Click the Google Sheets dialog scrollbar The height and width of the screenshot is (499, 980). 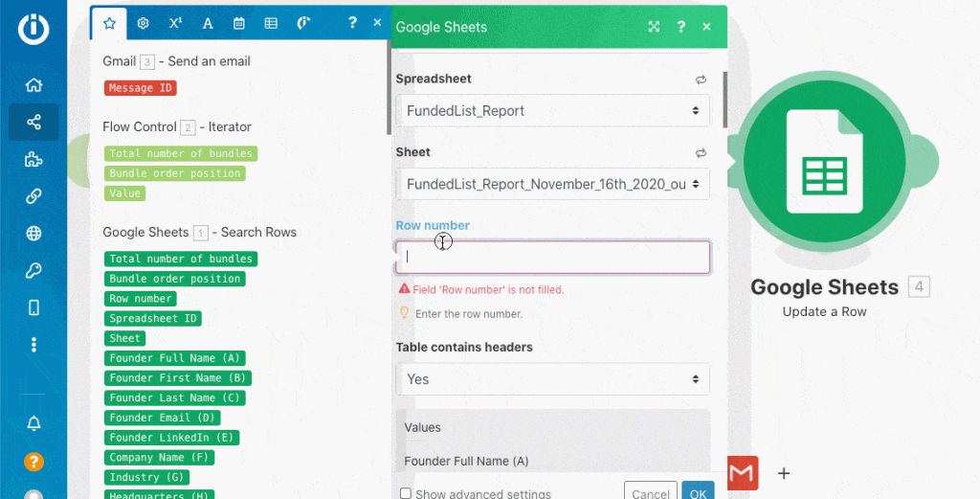click(x=725, y=99)
